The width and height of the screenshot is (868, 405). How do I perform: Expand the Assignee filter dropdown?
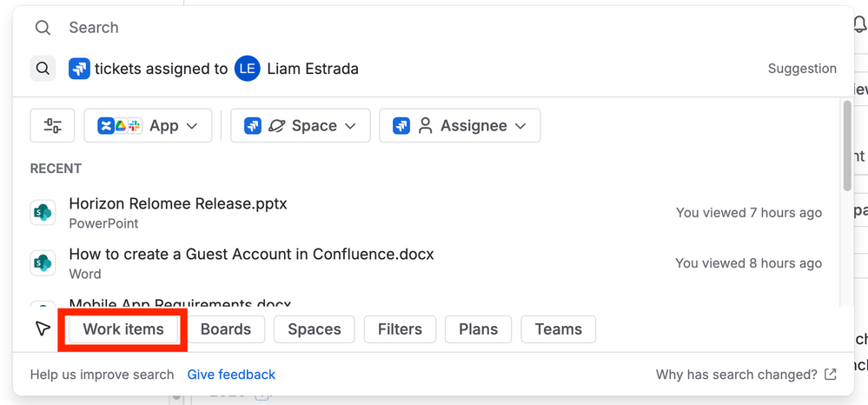[460, 126]
